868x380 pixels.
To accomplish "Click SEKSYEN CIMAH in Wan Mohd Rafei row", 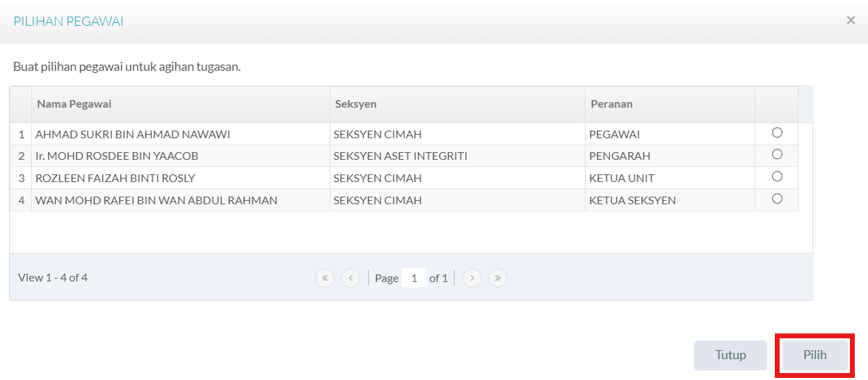I will click(x=457, y=201).
